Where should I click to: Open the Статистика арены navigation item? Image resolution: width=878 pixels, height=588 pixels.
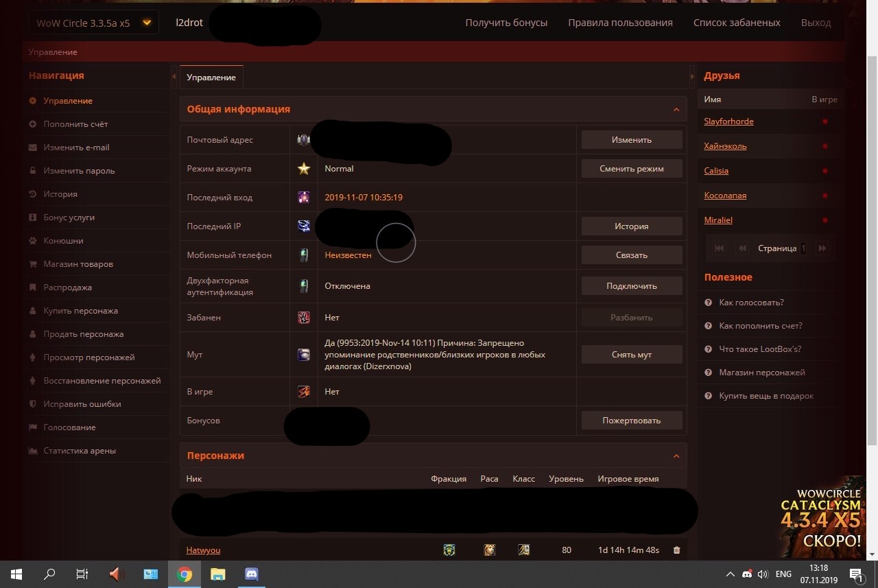click(80, 451)
